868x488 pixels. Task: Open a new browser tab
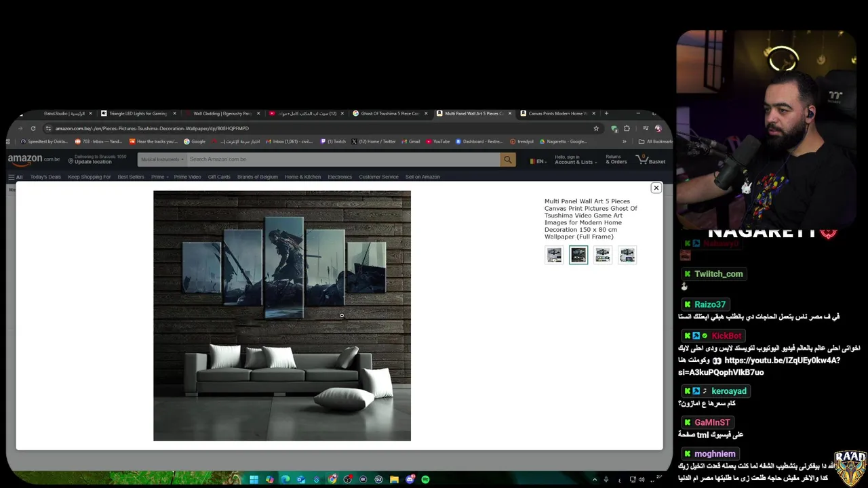606,113
